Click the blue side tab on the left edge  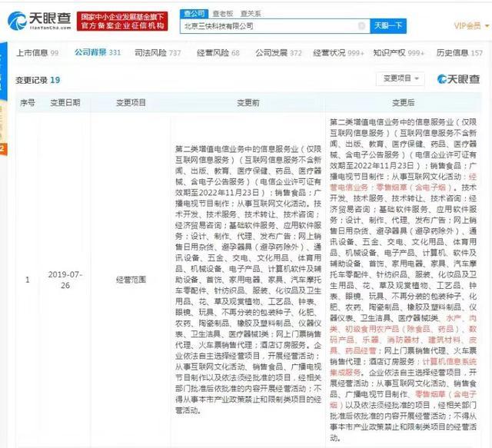3,72
